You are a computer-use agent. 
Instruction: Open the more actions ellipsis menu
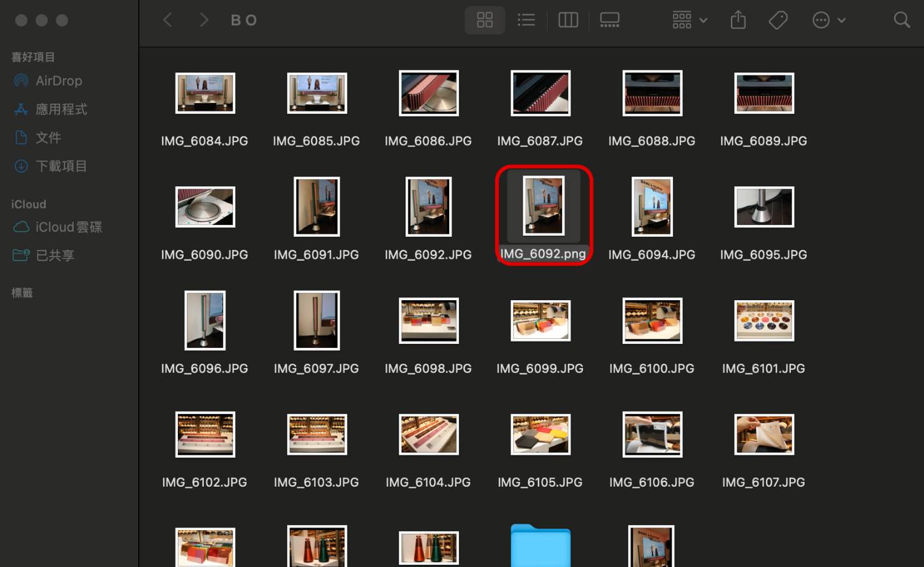(829, 20)
